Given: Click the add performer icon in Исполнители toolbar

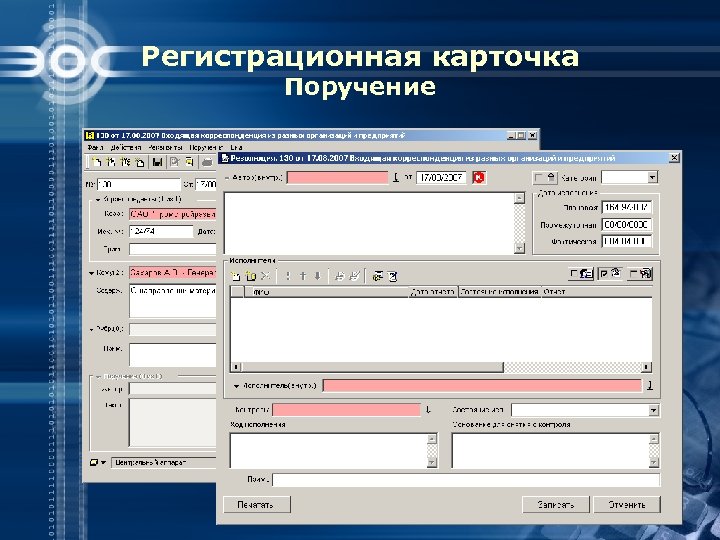Looking at the screenshot, I should pyautogui.click(x=235, y=276).
